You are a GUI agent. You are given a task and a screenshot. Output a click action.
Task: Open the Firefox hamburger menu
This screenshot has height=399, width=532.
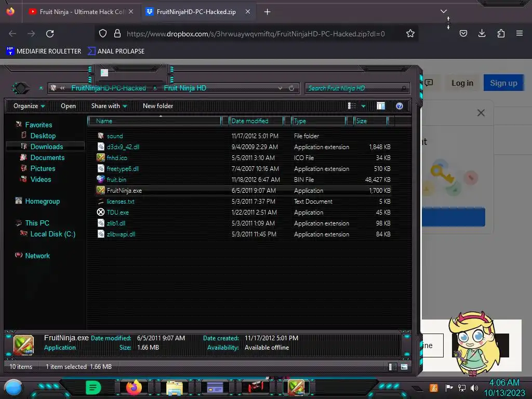(x=520, y=33)
